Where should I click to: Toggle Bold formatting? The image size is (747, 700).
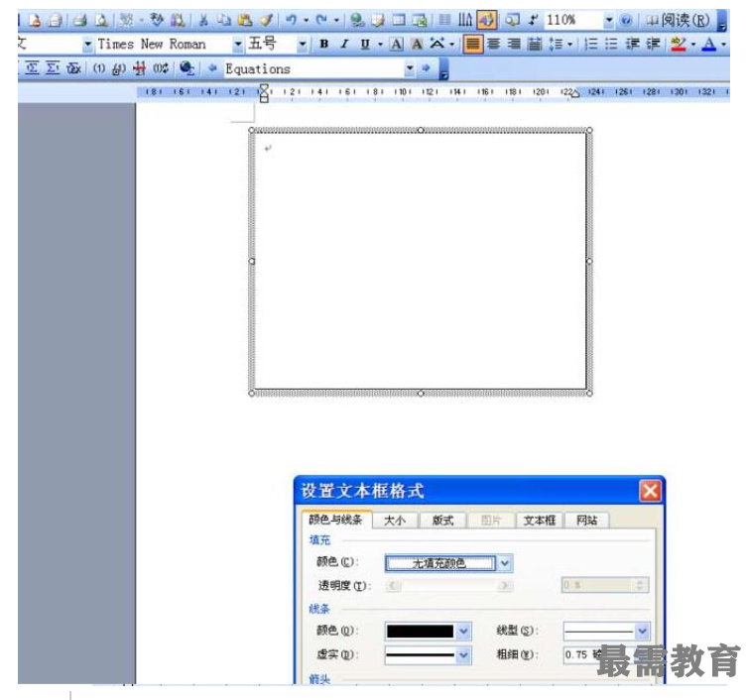(x=324, y=45)
